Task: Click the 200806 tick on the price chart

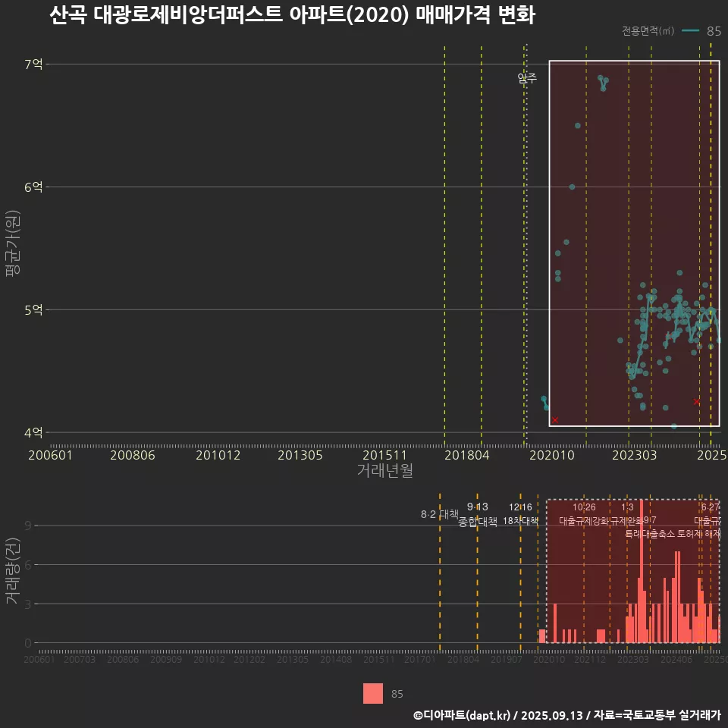Action: pyautogui.click(x=132, y=455)
